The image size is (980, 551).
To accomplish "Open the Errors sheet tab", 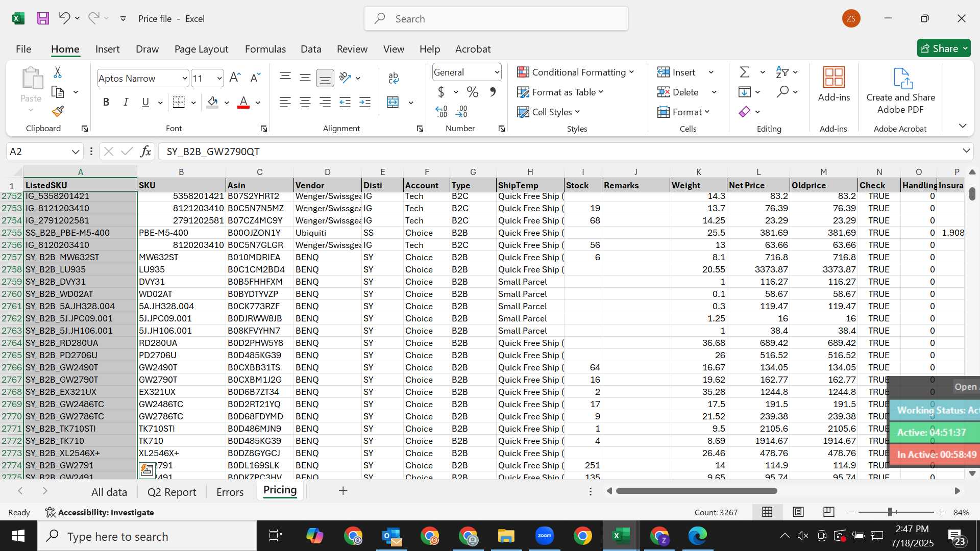I will coord(230,492).
